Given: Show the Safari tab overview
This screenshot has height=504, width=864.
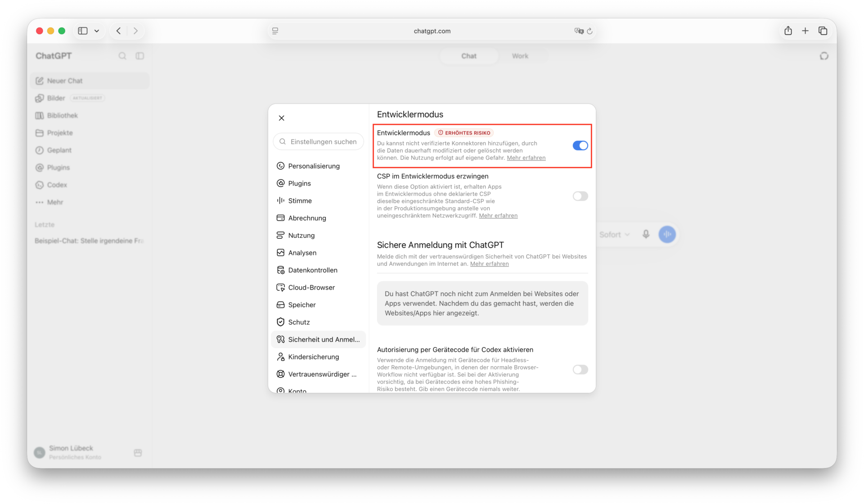Looking at the screenshot, I should tap(823, 31).
